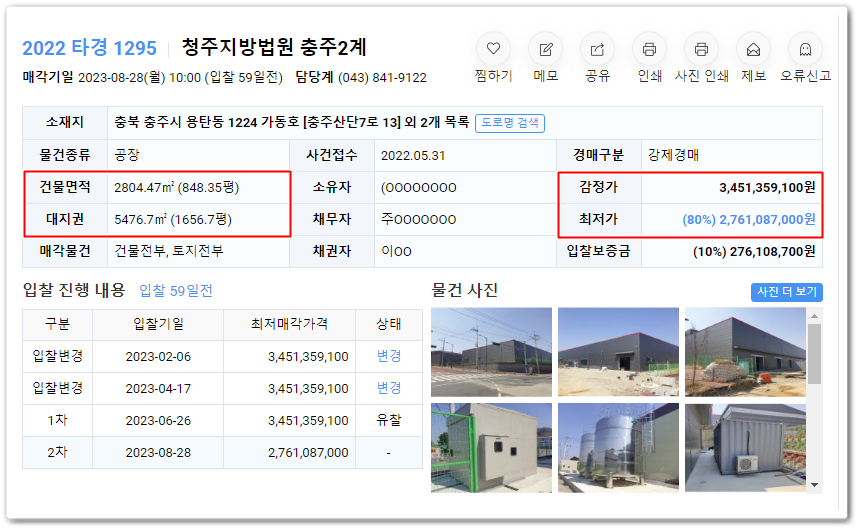
Task: Click the 사진 인쇄 printer icon
Action: tap(701, 49)
